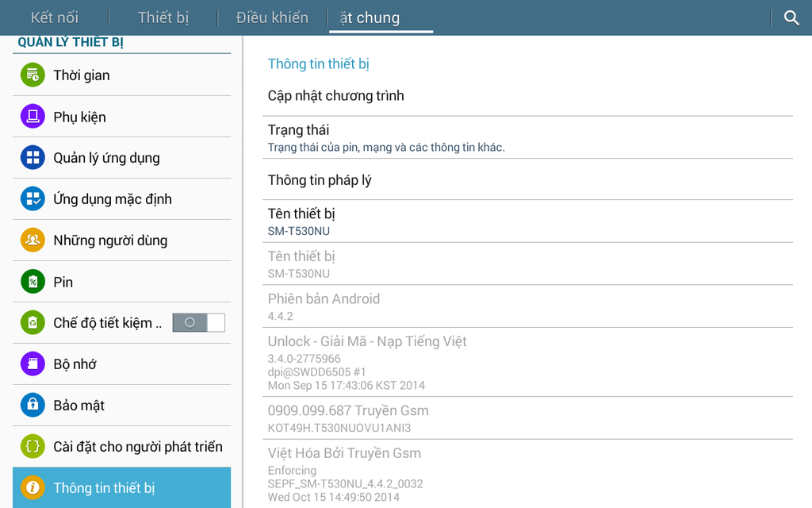Tap the Trạng thái của pin description
The width and height of the screenshot is (812, 508).
click(x=386, y=147)
